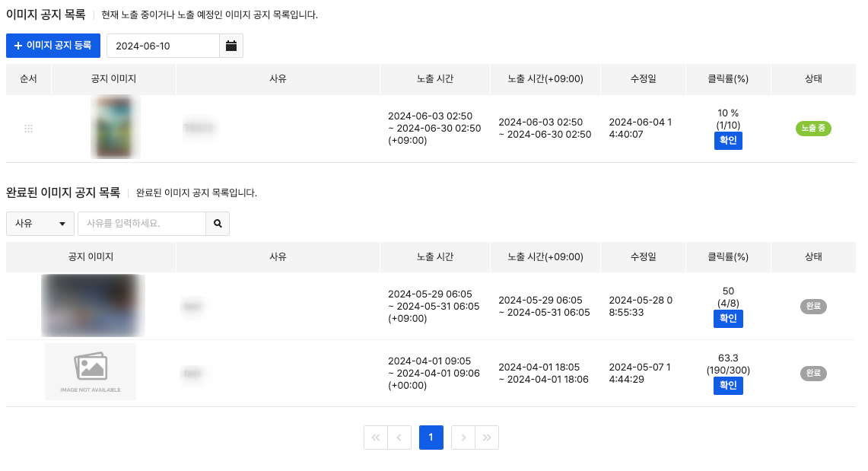This screenshot has width=868, height=471.
Task: Open the active notice image thumbnail
Action: coord(115,127)
